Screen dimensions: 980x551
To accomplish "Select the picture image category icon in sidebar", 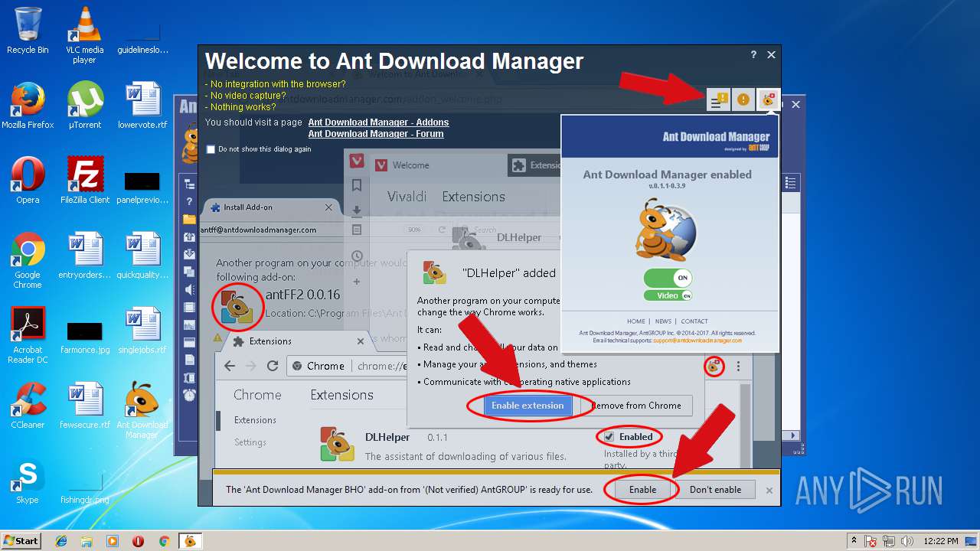I will (x=189, y=324).
